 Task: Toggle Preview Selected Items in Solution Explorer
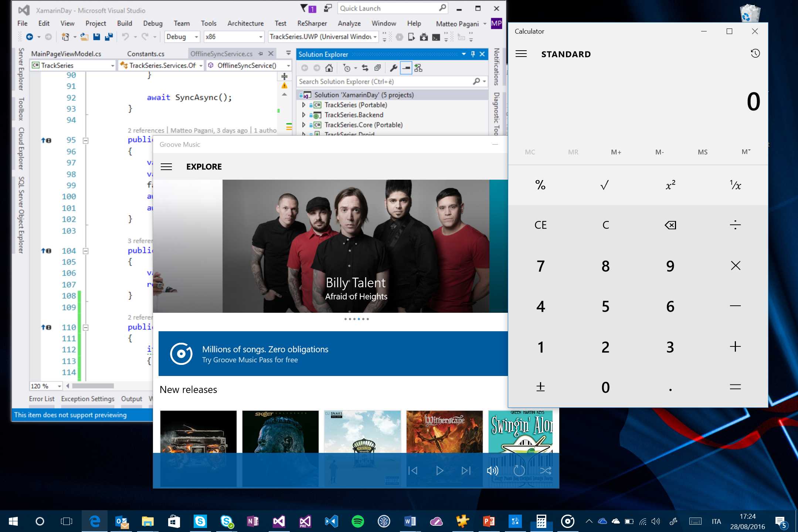[x=406, y=68]
